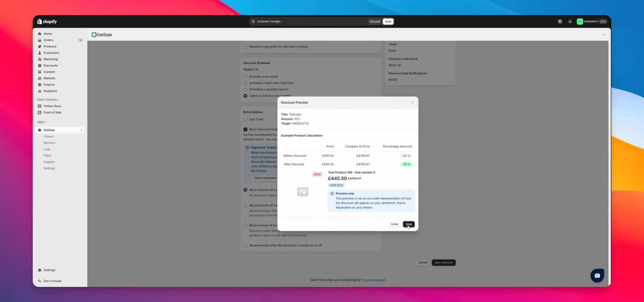Go to Home in the sidebar

pos(48,34)
